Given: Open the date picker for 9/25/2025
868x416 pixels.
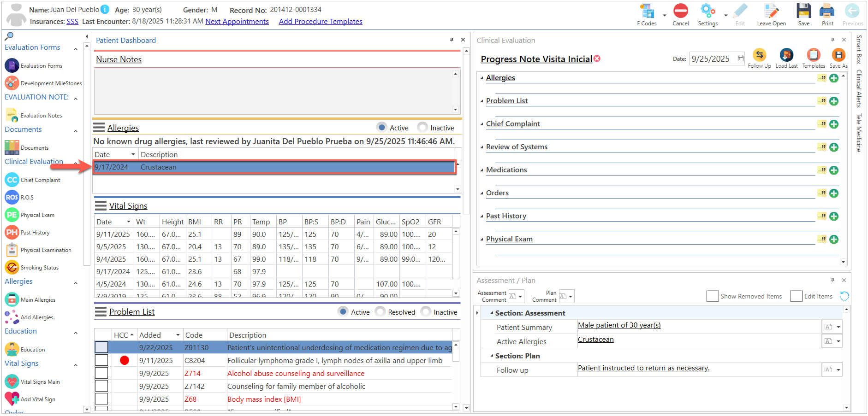Looking at the screenshot, I should [740, 59].
